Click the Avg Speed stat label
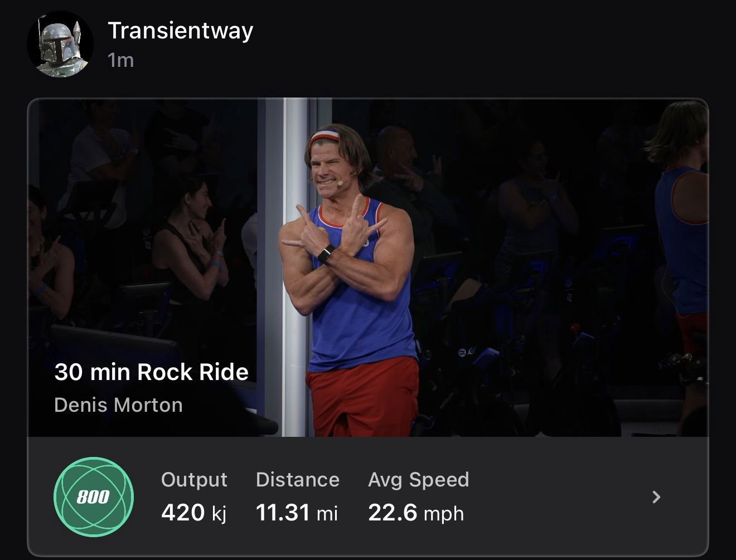736x560 pixels. click(x=419, y=480)
